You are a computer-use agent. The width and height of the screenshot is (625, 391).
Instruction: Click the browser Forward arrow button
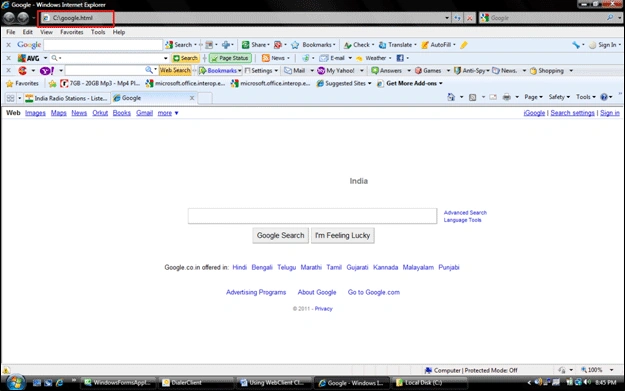(x=23, y=18)
